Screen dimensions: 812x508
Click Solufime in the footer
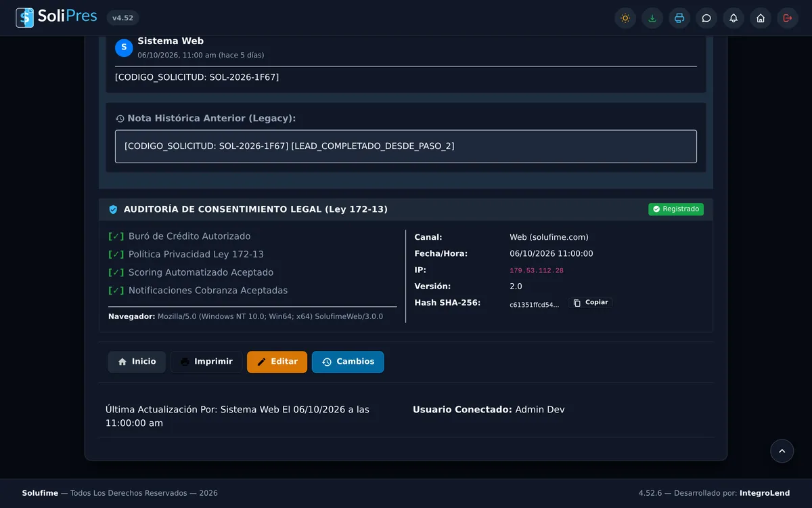40,493
